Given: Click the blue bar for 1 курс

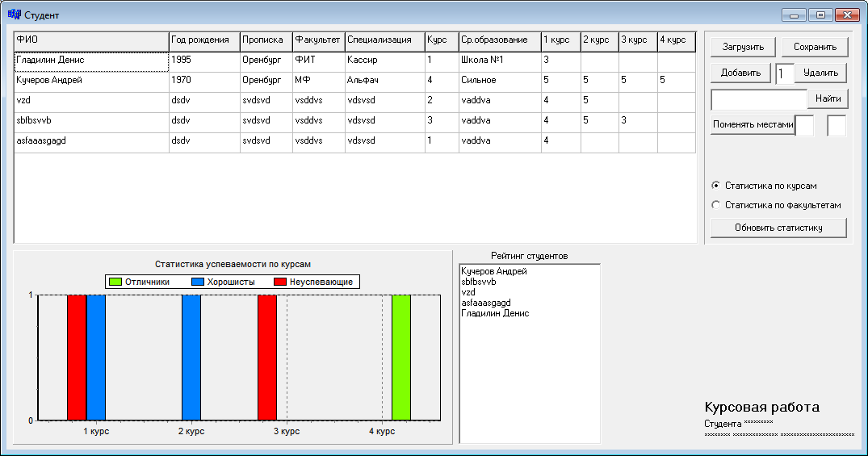Looking at the screenshot, I should [x=96, y=358].
